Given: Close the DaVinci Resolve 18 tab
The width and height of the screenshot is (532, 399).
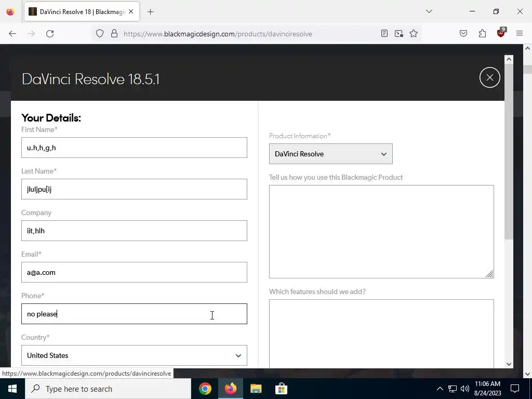Looking at the screenshot, I should [131, 11].
